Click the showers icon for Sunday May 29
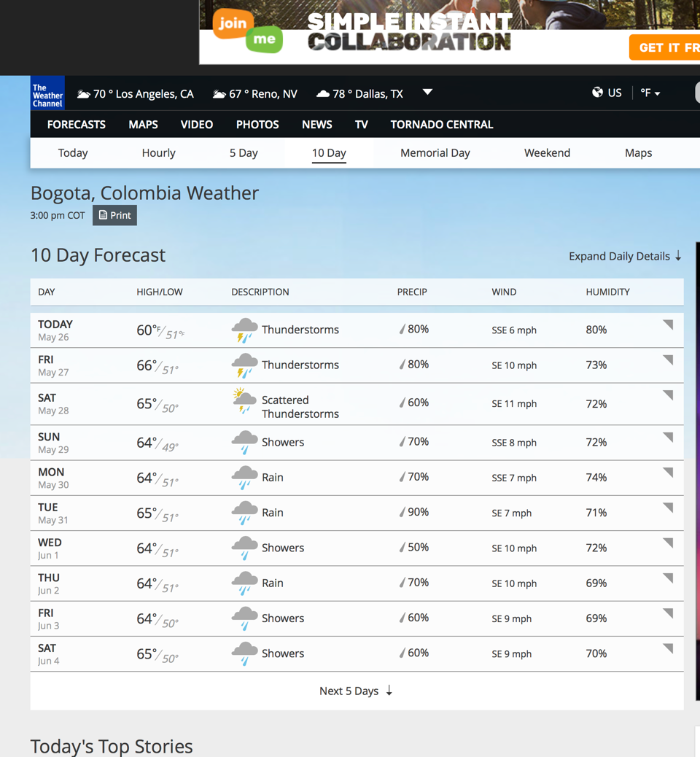The image size is (700, 757). (244, 443)
